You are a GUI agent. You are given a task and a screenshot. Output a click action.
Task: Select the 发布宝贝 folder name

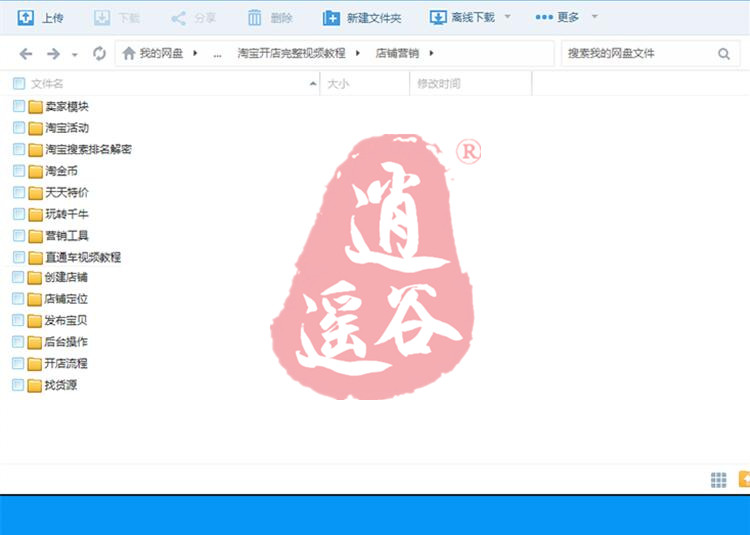tap(66, 320)
